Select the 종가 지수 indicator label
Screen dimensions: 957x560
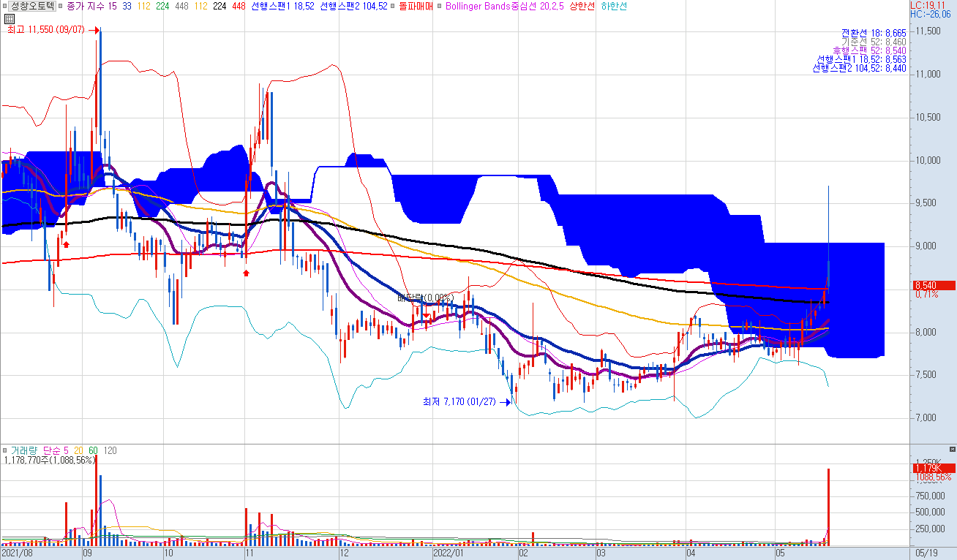85,6
